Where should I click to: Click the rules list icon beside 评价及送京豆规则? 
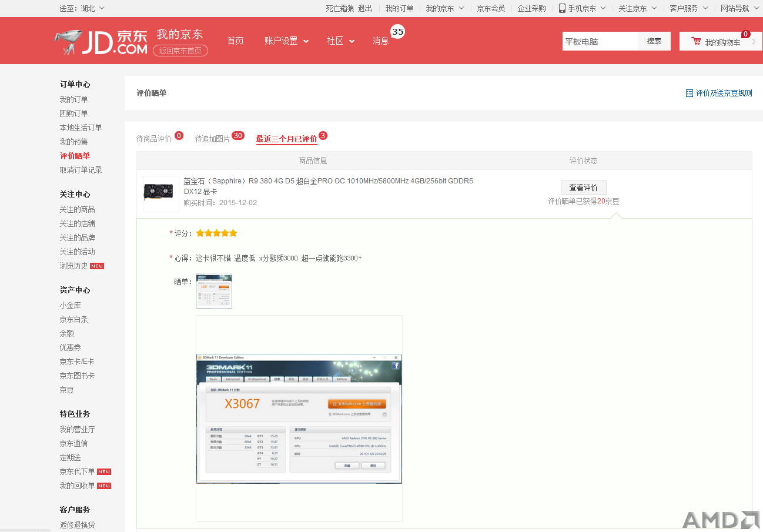pos(689,93)
